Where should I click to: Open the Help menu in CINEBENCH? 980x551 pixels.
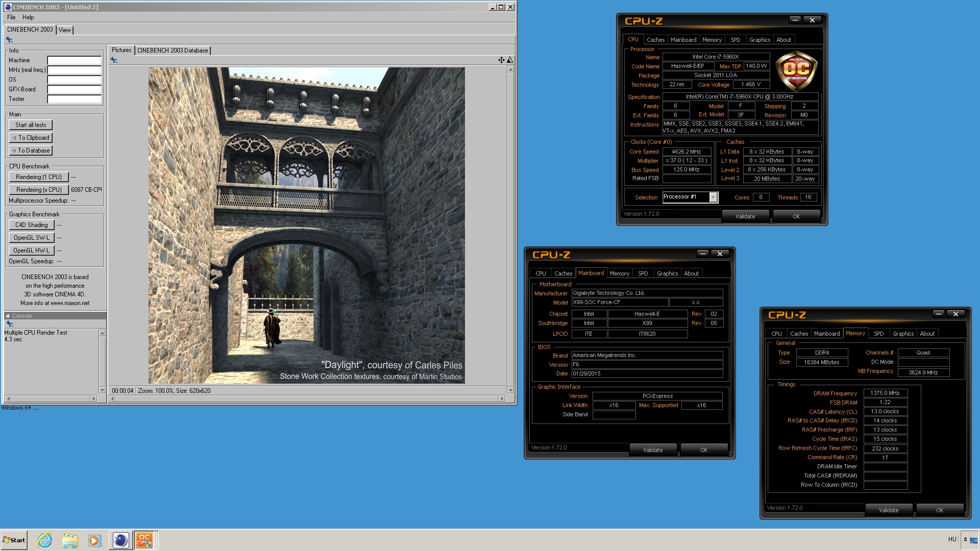tap(28, 17)
